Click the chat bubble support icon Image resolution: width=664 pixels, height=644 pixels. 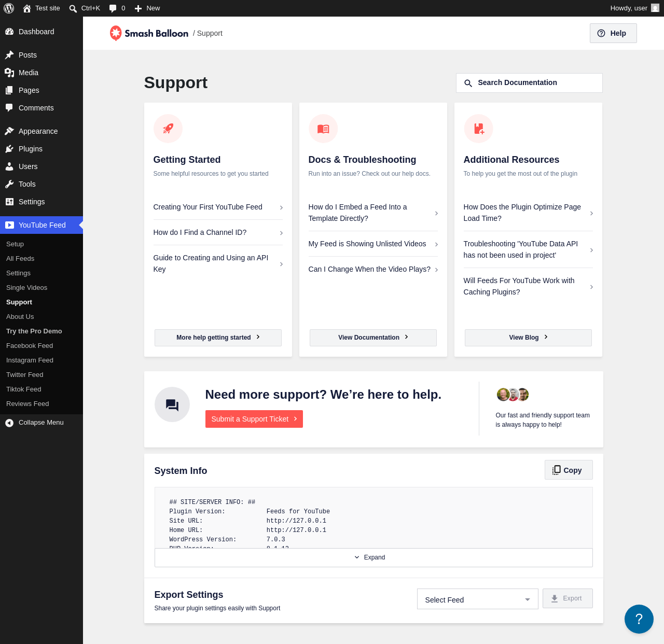click(172, 404)
